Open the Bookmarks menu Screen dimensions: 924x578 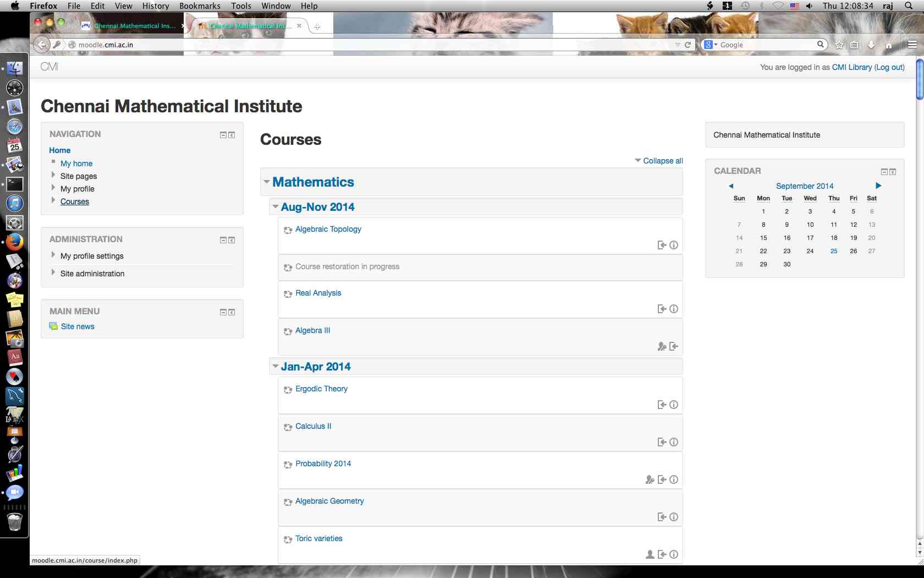click(x=200, y=6)
